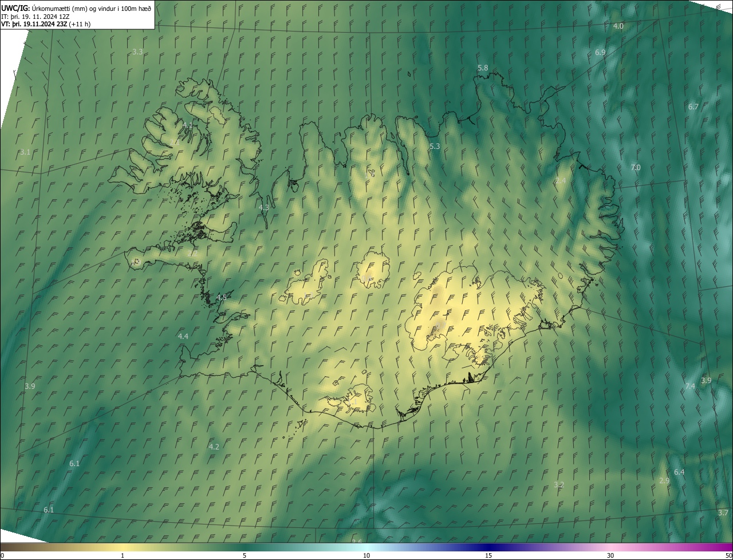Click the 'VT: þri. 19.11.2024 23Z (+11 h)' line

pyautogui.click(x=46, y=24)
